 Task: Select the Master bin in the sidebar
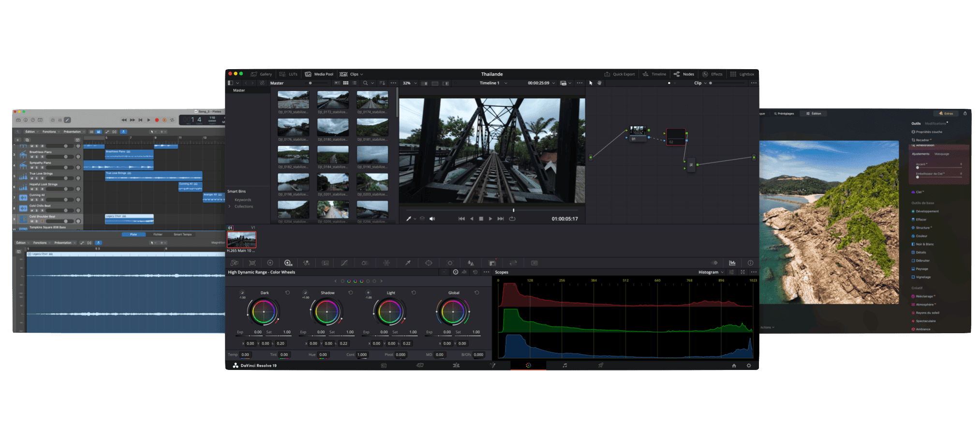[x=239, y=90]
